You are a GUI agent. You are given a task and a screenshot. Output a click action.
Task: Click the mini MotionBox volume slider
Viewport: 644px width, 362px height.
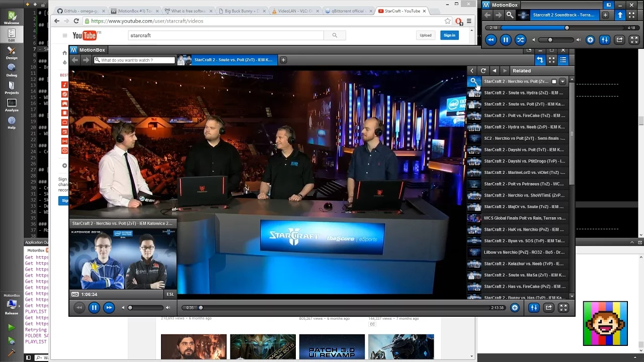pos(556,40)
